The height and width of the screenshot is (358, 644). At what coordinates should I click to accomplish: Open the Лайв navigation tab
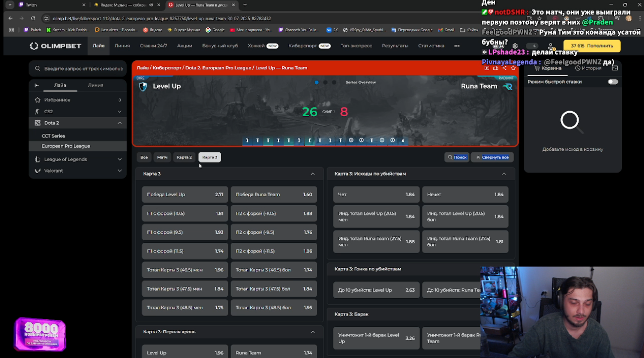[x=98, y=45]
